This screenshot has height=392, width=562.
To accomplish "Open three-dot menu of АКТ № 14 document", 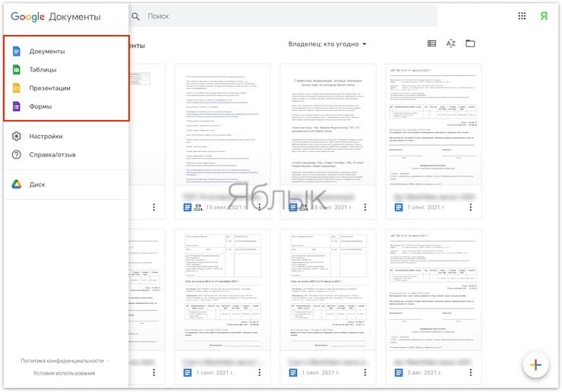I will click(x=471, y=207).
